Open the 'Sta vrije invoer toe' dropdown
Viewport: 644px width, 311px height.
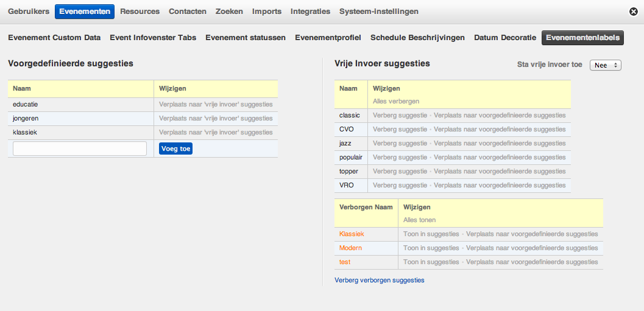tap(605, 65)
